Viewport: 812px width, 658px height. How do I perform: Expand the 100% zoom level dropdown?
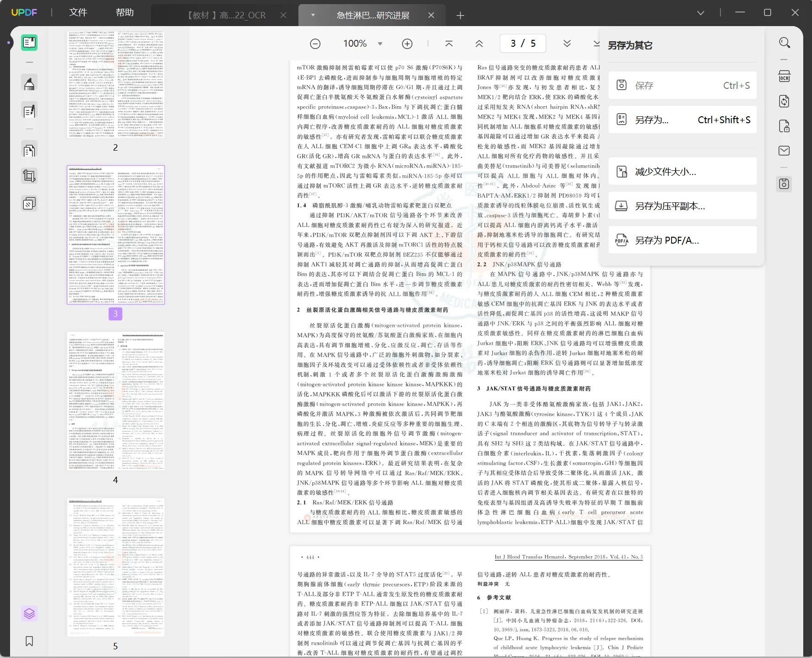click(380, 44)
